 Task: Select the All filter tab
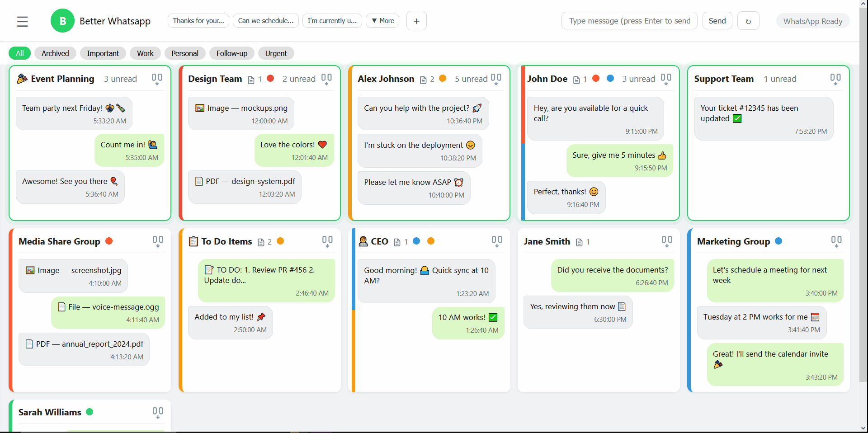pos(20,53)
